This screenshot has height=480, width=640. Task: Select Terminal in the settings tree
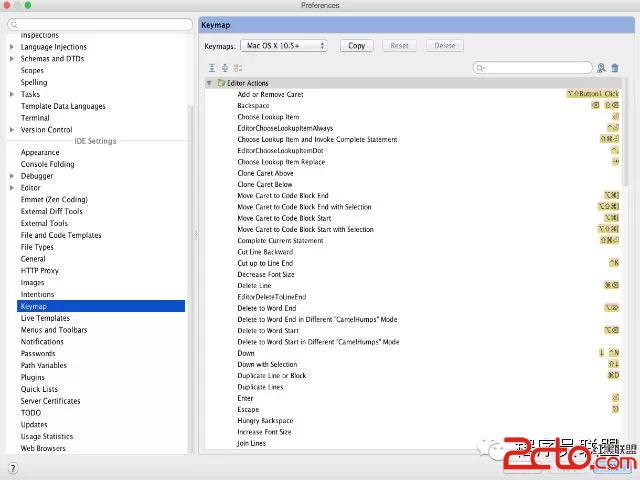pyautogui.click(x=35, y=118)
